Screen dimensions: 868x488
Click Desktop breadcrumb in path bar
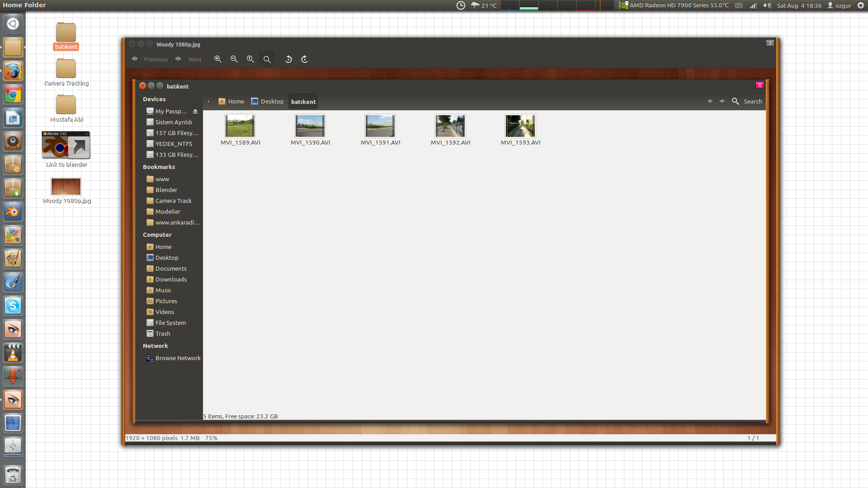[267, 102]
